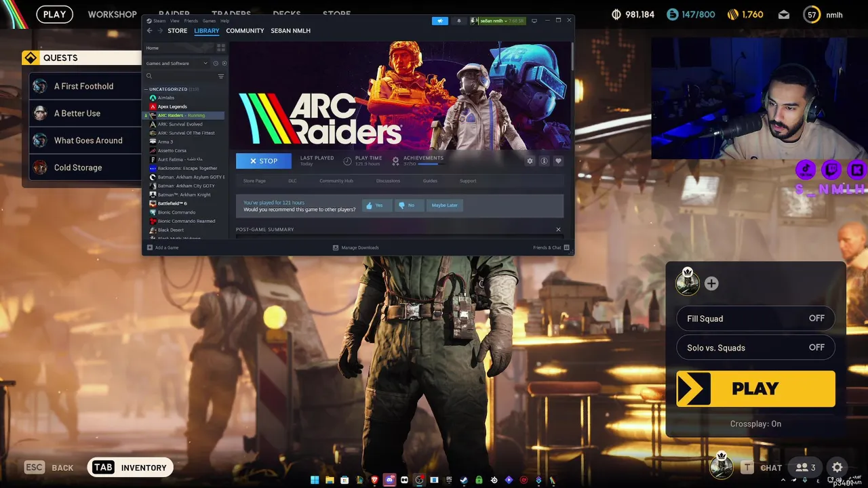Open Cold Storage quest
Screen dimensions: 868x488
(85, 167)
